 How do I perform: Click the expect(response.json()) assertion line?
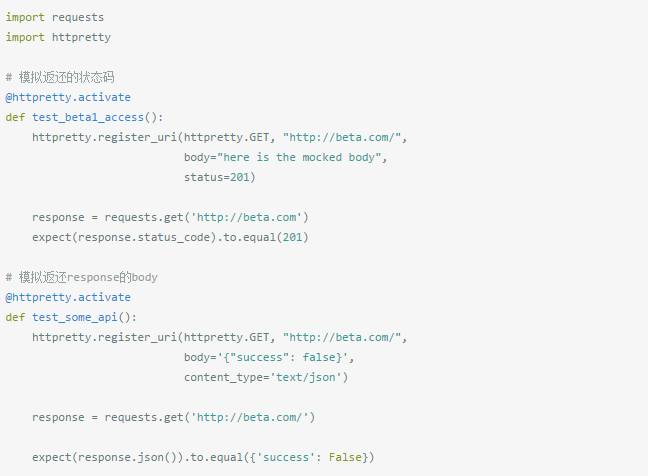tap(203, 457)
